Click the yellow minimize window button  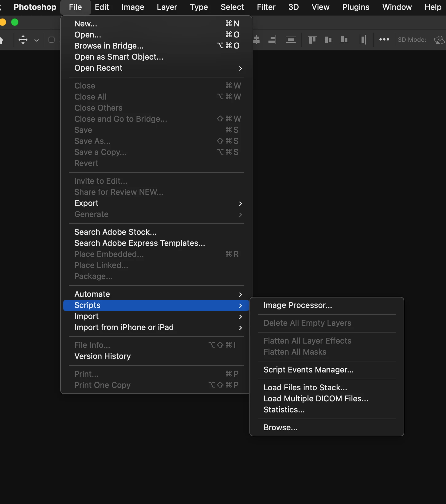coord(3,22)
